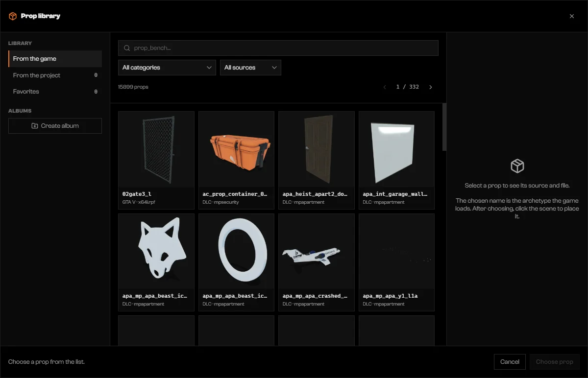Click the search magnifier icon
Screen dimensions: 588x378
[x=127, y=48]
